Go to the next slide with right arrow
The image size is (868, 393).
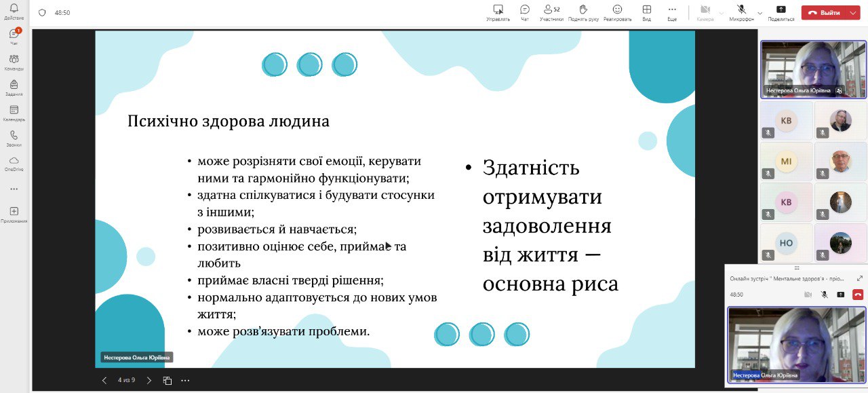(149, 381)
